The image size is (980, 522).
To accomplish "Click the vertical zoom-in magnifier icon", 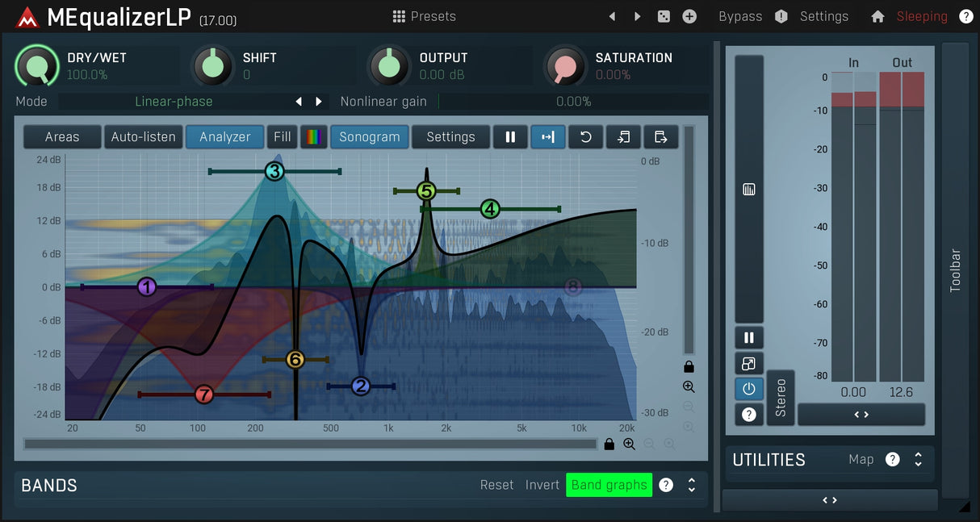I will pos(689,387).
